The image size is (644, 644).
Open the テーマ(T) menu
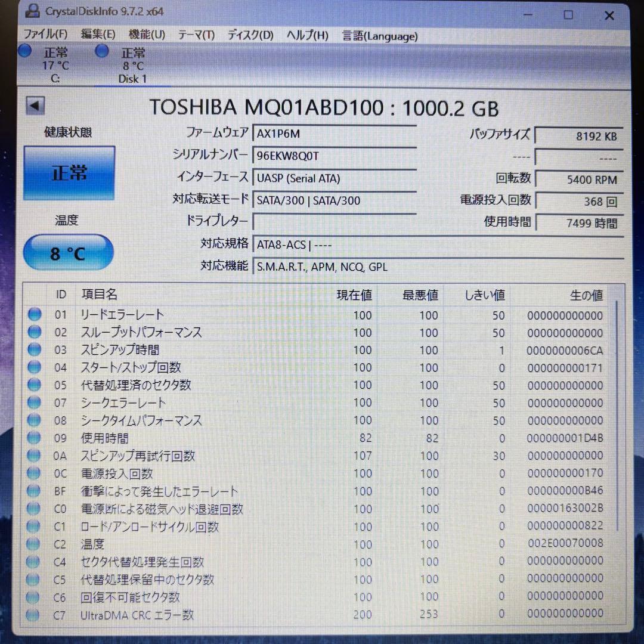[197, 36]
